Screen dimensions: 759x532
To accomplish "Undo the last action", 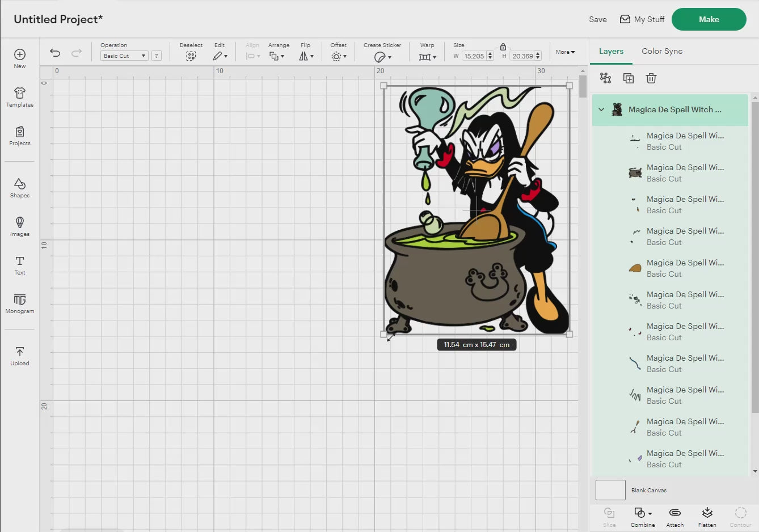I will pyautogui.click(x=55, y=53).
